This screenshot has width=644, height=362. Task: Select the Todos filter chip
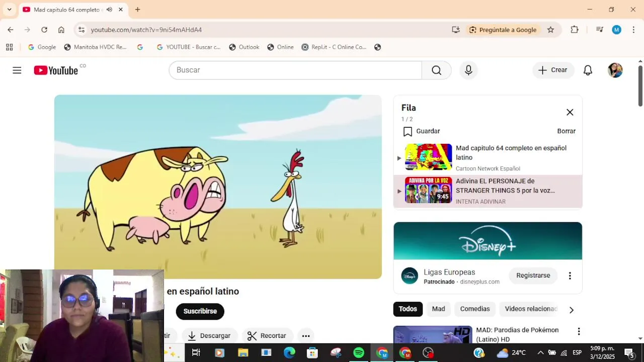[408, 309]
